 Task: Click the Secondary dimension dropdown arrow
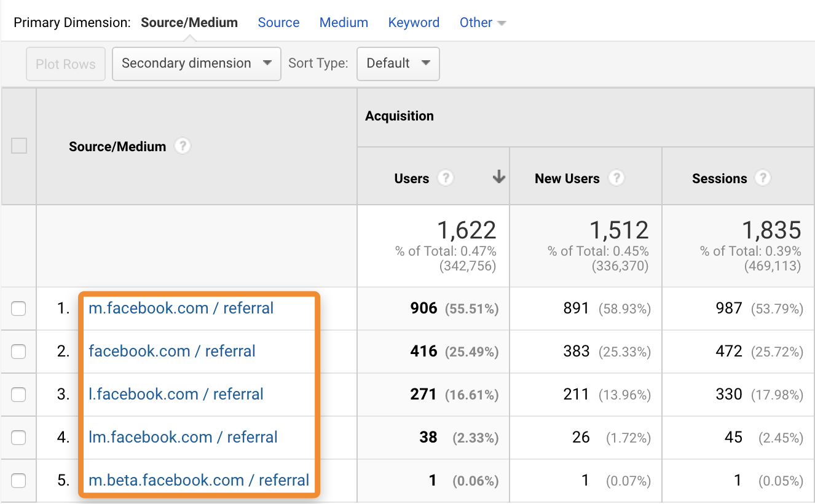(268, 63)
